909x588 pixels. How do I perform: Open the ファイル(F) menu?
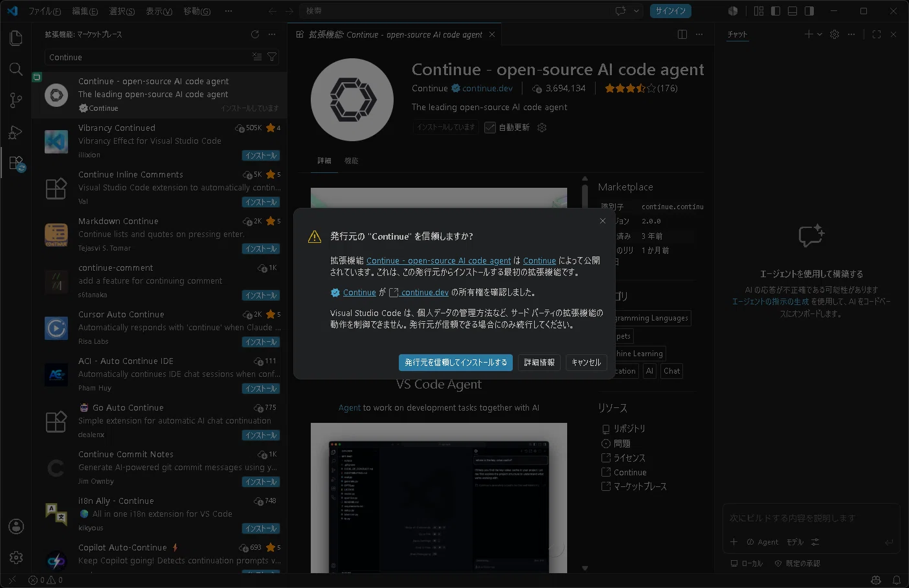44,11
